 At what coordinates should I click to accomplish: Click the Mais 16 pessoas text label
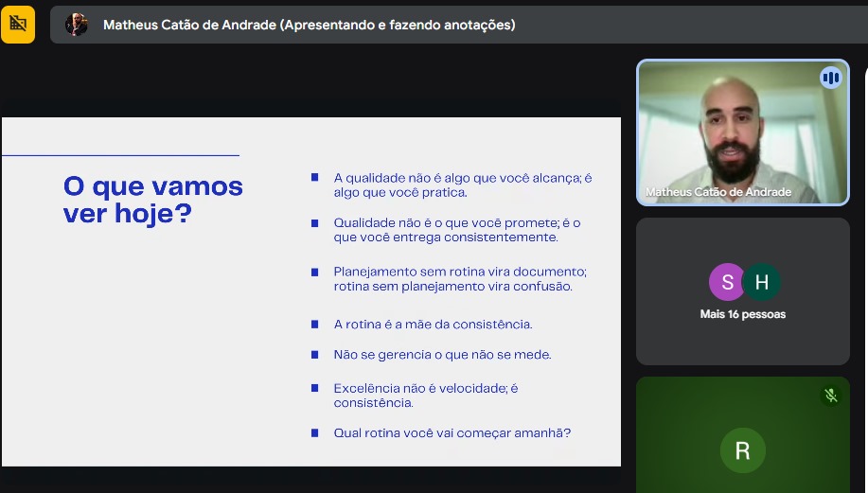pos(742,314)
